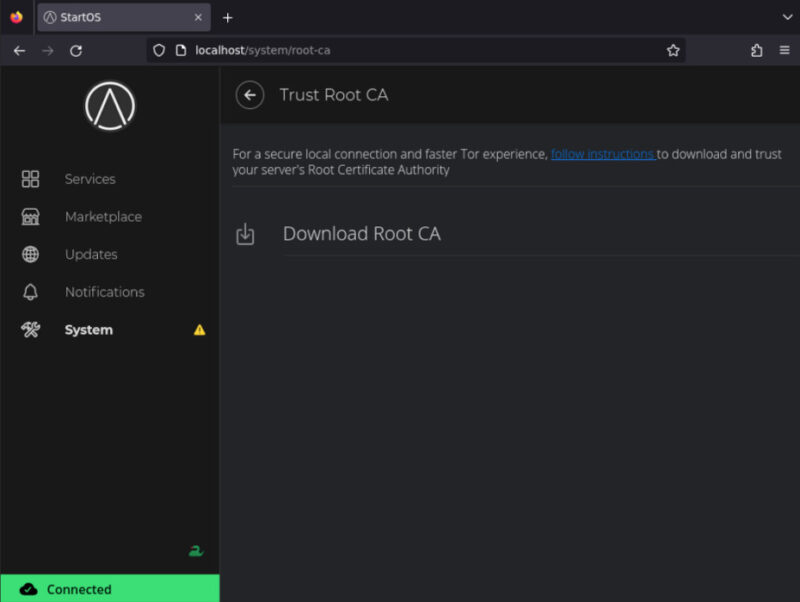
Task: Click the back arrow in Trust Root CA header
Action: click(x=249, y=94)
